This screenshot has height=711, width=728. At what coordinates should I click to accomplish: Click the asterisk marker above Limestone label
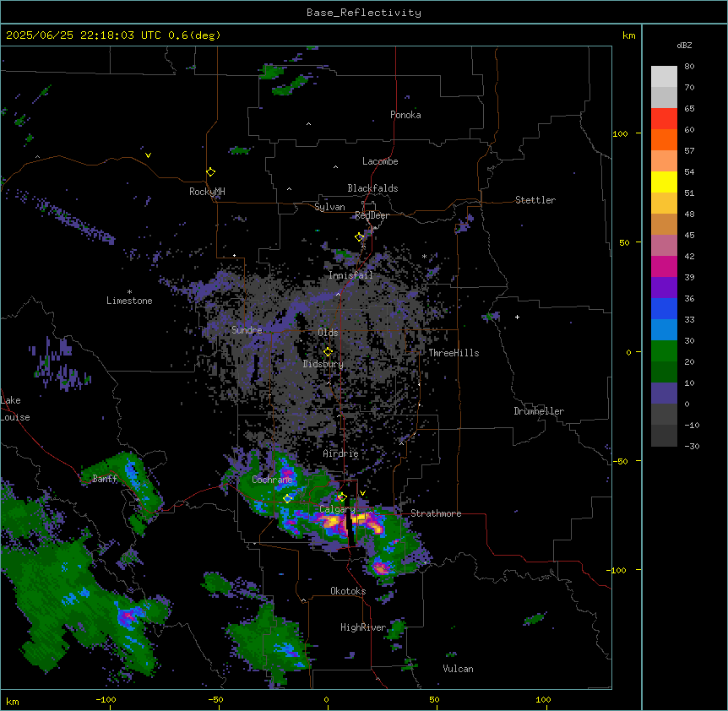129,292
